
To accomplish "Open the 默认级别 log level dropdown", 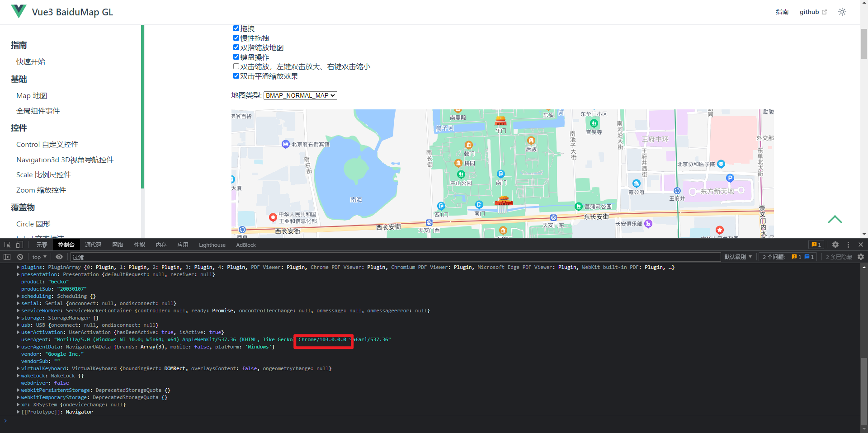I will pyautogui.click(x=738, y=257).
